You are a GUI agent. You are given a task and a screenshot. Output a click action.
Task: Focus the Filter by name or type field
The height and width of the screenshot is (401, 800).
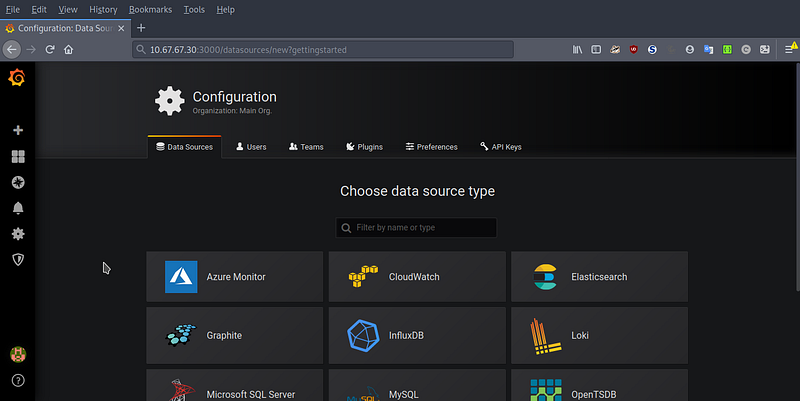pyautogui.click(x=416, y=228)
